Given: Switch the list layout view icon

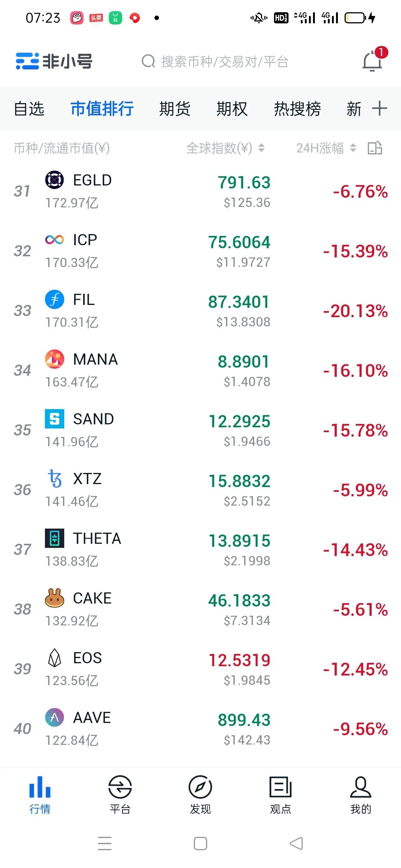Looking at the screenshot, I should click(x=375, y=148).
